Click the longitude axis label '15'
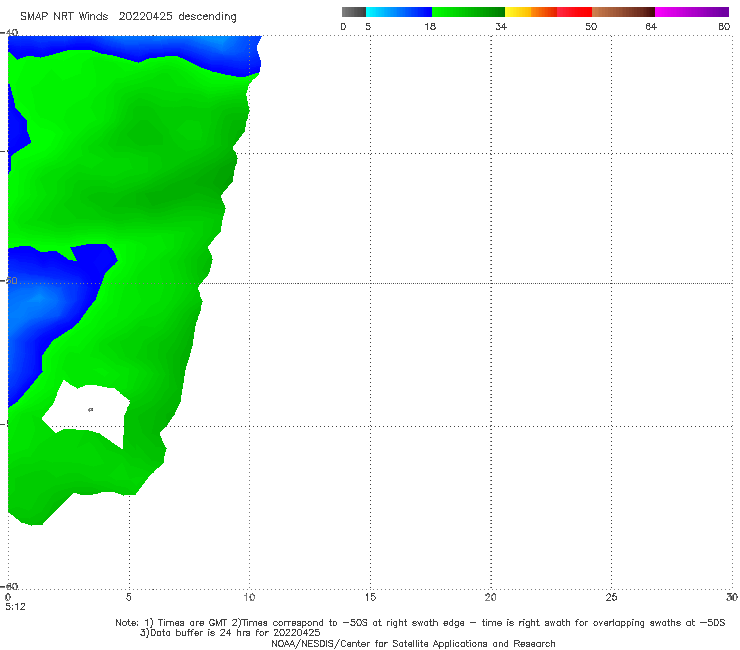740x650 pixels. pyautogui.click(x=370, y=598)
